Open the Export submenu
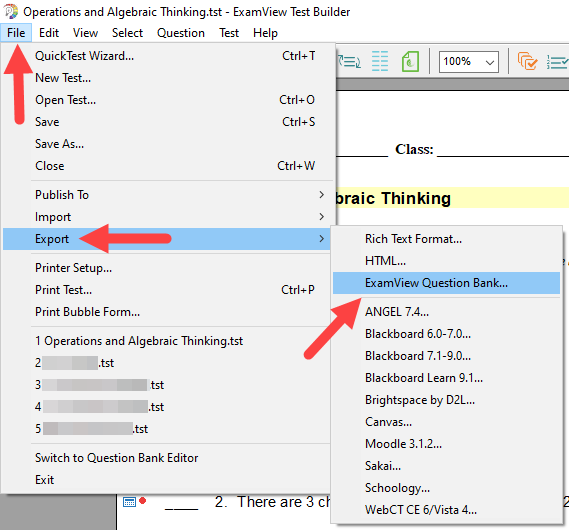Screen dimensions: 569x530 click(x=167, y=239)
